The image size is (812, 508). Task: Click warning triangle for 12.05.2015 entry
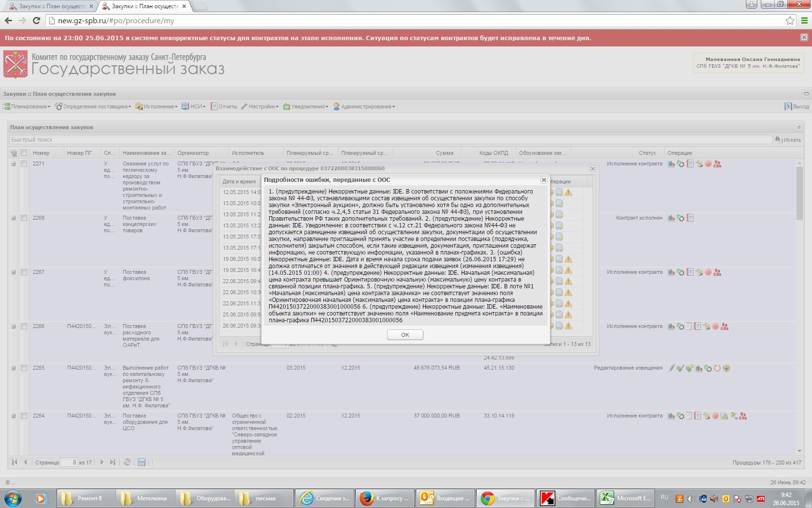point(568,193)
